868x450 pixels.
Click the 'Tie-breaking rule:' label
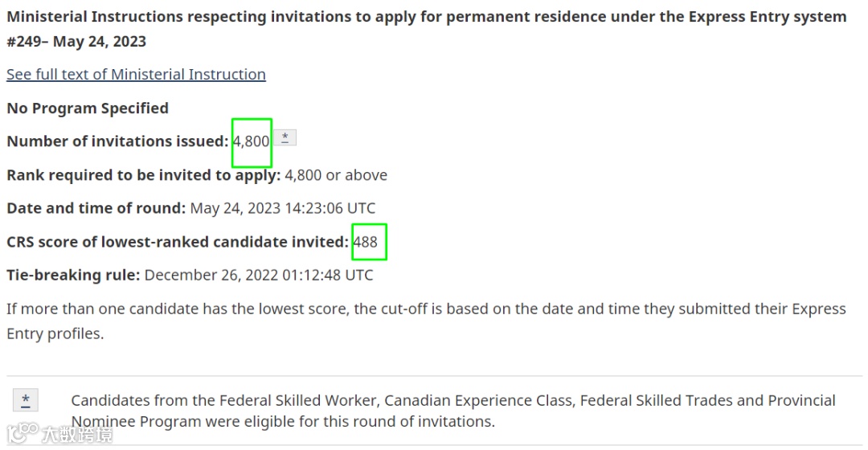tap(73, 275)
